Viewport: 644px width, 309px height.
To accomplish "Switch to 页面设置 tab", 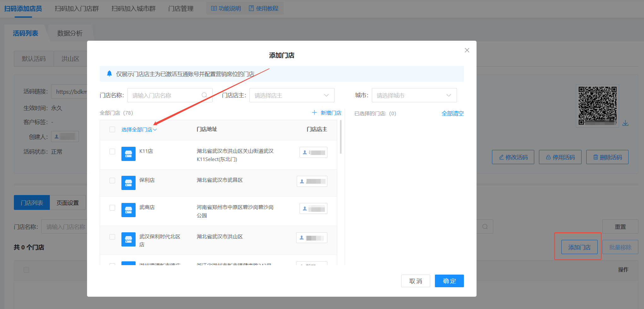I will click(68, 203).
